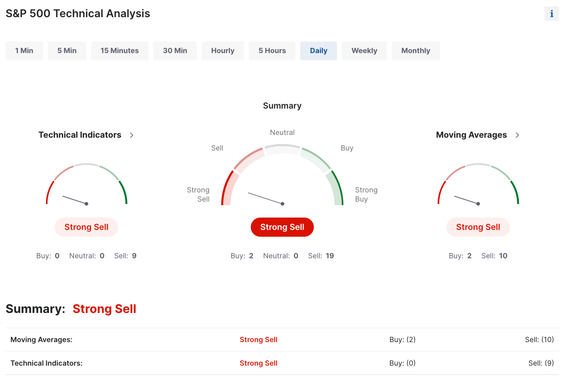This screenshot has height=392, width=571.
Task: Select the Daily timeframe tab
Action: coord(319,51)
